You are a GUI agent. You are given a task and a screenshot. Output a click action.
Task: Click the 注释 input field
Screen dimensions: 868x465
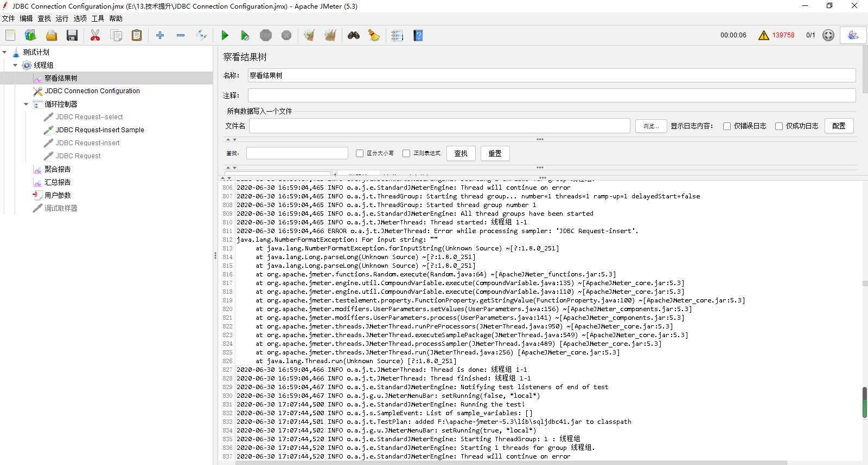(552, 95)
